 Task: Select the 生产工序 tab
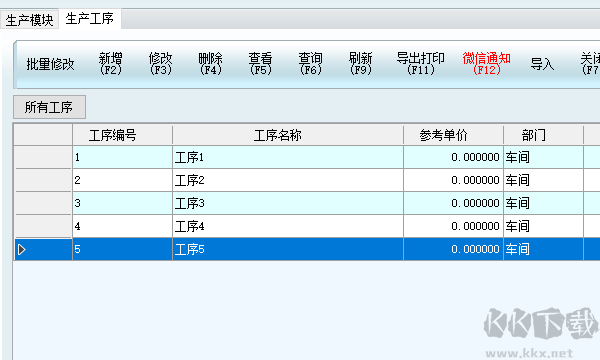pyautogui.click(x=90, y=18)
